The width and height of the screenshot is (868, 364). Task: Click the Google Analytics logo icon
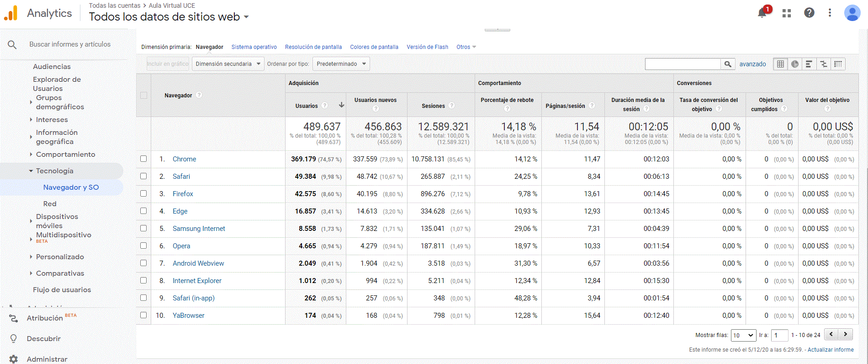click(x=11, y=13)
